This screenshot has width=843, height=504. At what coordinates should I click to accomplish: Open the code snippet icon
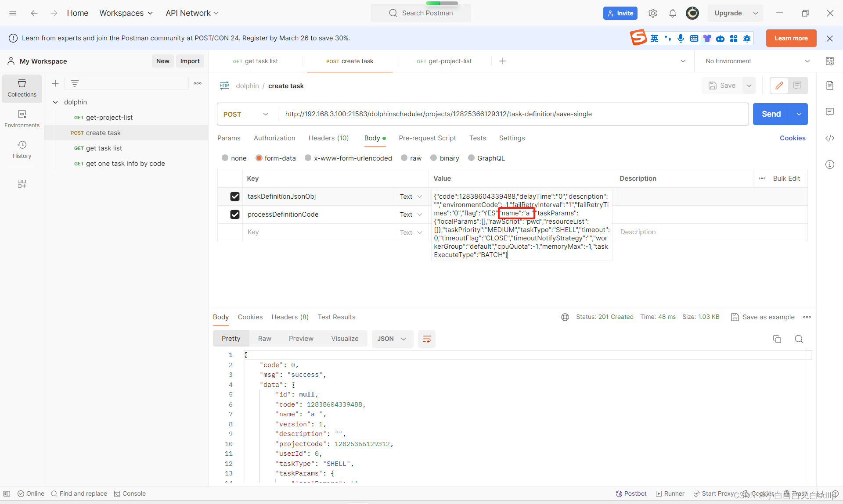[x=830, y=138]
